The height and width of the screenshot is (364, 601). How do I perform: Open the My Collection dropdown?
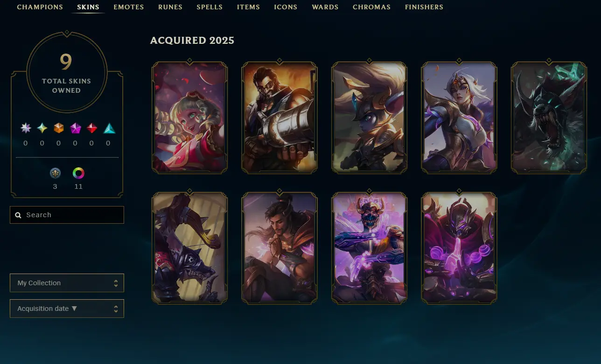coord(67,283)
